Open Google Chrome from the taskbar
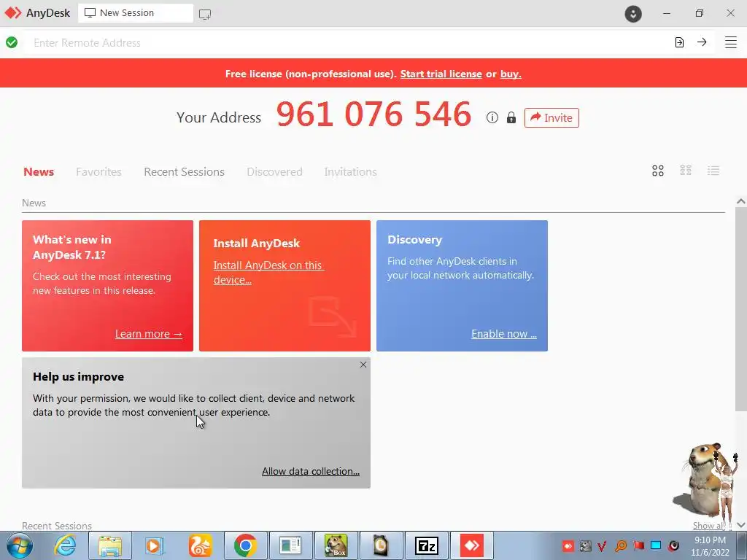Image resolution: width=747 pixels, height=560 pixels. [246, 545]
